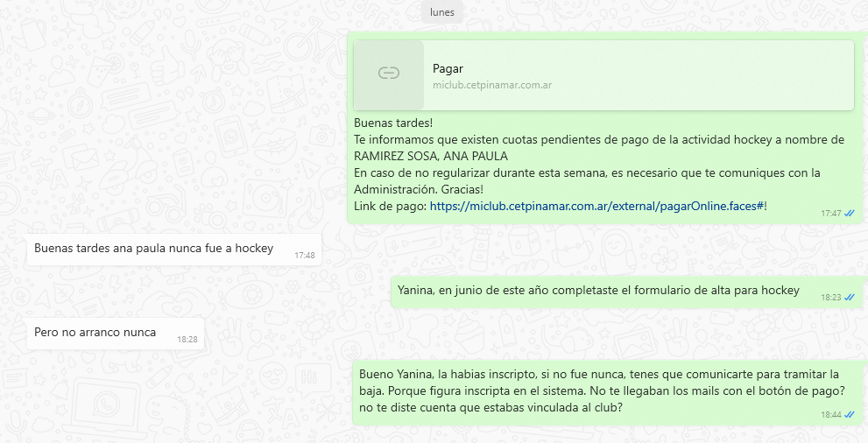Click the double-check read receipt at 17:47
868x443 pixels.
click(850, 213)
